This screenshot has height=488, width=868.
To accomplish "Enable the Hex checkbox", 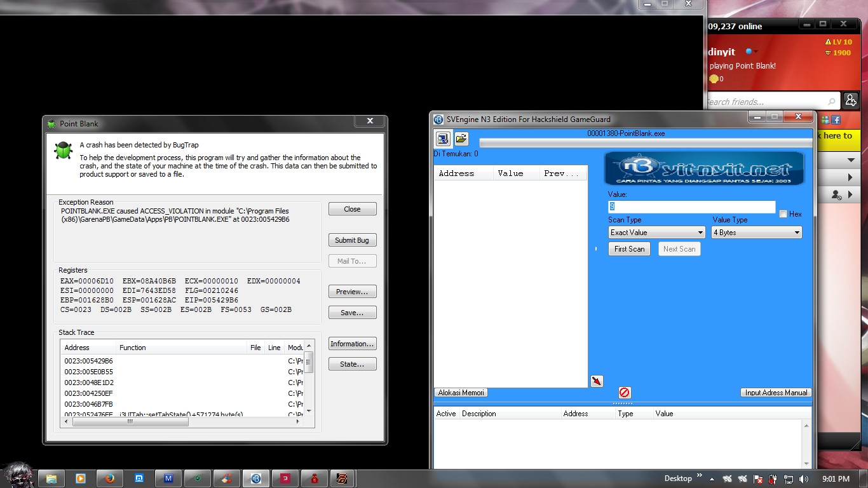I will pyautogui.click(x=783, y=214).
